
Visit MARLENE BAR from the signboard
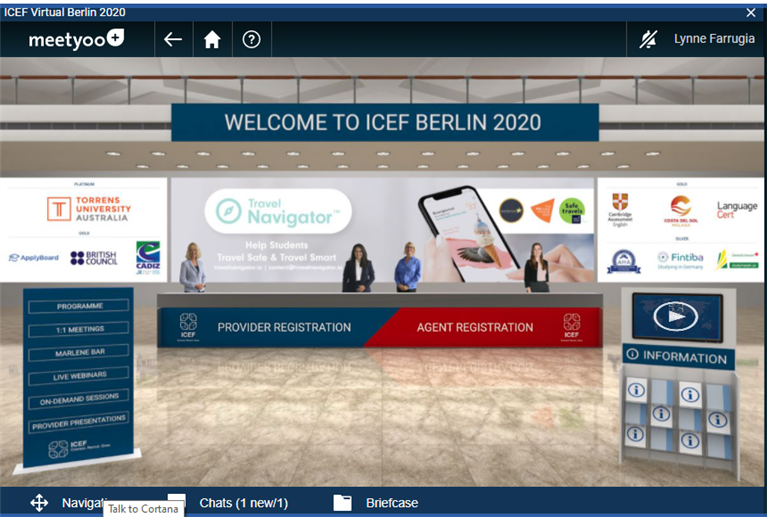[79, 352]
